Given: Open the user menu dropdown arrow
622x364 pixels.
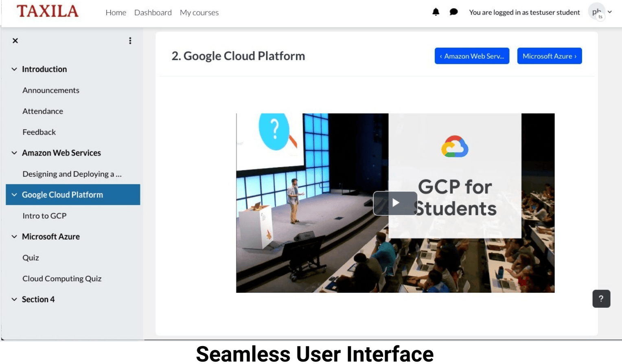Looking at the screenshot, I should tap(610, 12).
